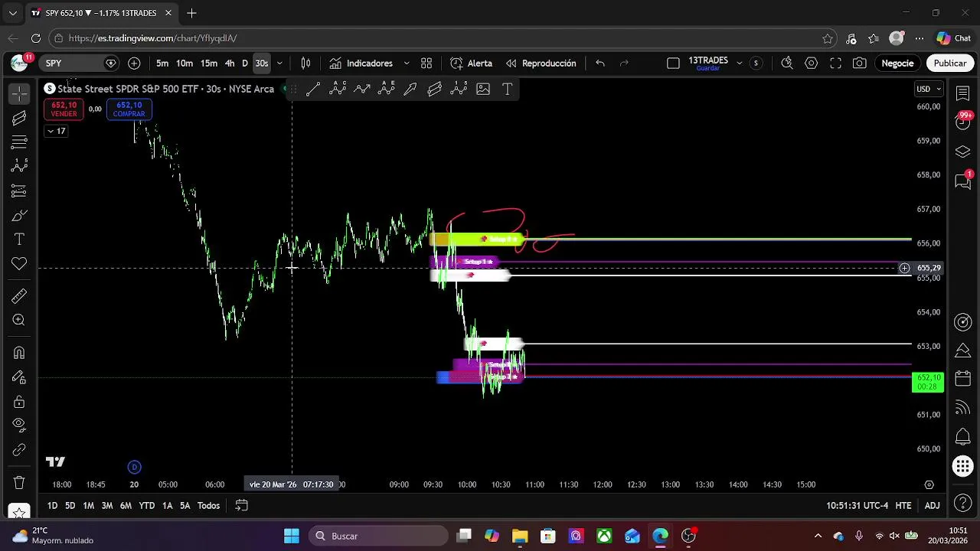The height and width of the screenshot is (551, 980).
Task: Select the 15m timeframe
Action: [209, 64]
